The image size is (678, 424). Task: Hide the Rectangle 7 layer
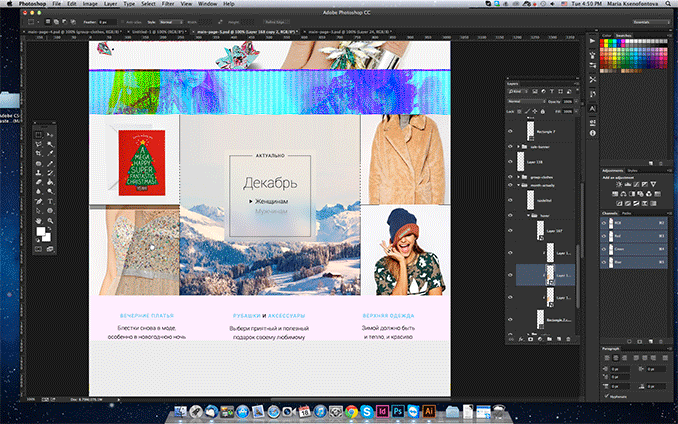(511, 131)
